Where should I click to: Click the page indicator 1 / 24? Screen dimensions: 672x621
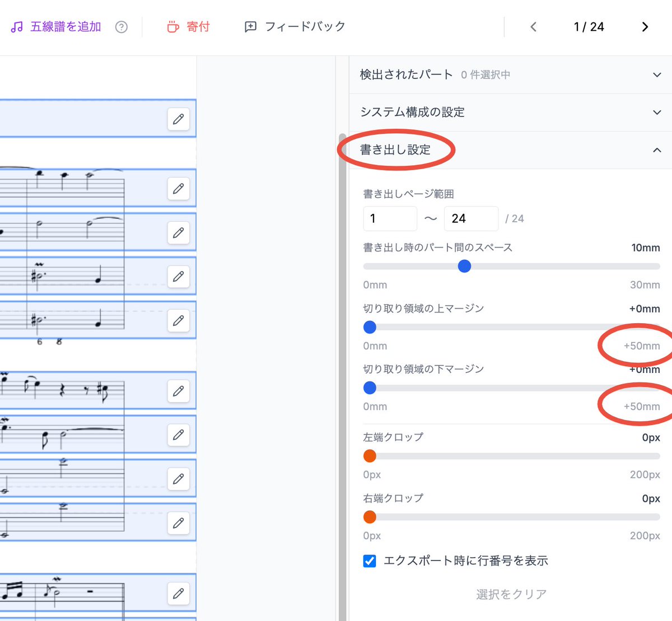[x=589, y=27]
